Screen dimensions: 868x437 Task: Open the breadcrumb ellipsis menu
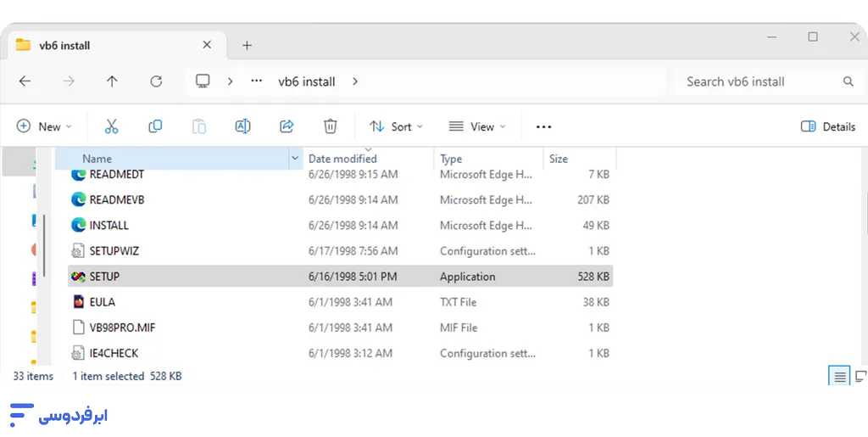click(256, 81)
